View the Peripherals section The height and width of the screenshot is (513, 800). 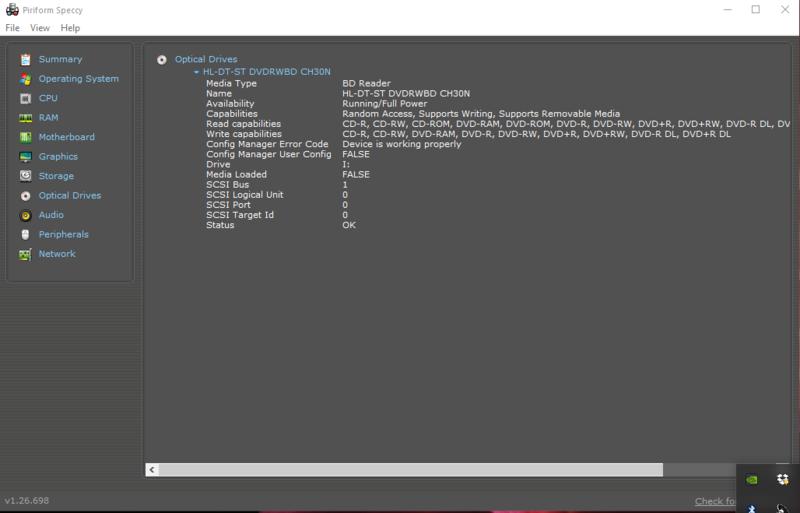pyautogui.click(x=63, y=234)
